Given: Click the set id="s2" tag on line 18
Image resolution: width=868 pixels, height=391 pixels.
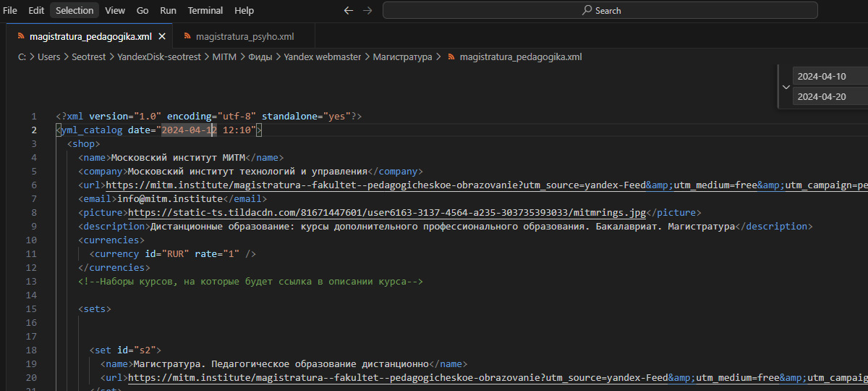Looking at the screenshot, I should click(x=125, y=350).
